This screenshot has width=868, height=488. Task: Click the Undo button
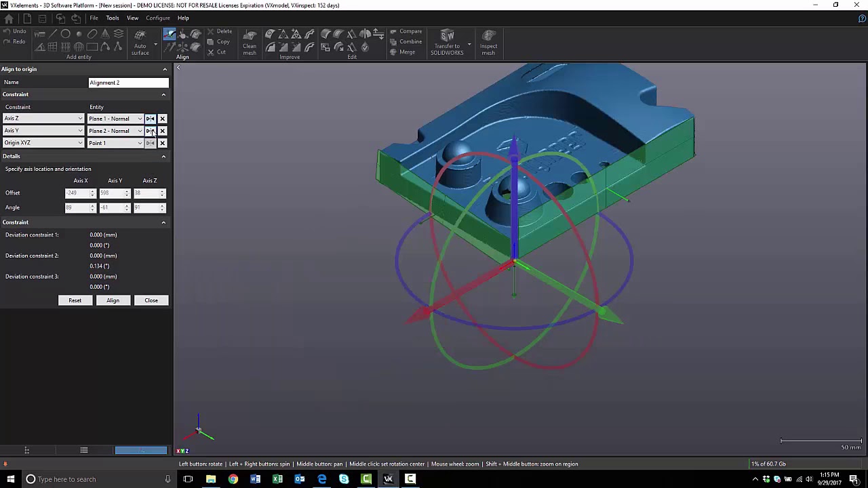pyautogui.click(x=14, y=31)
